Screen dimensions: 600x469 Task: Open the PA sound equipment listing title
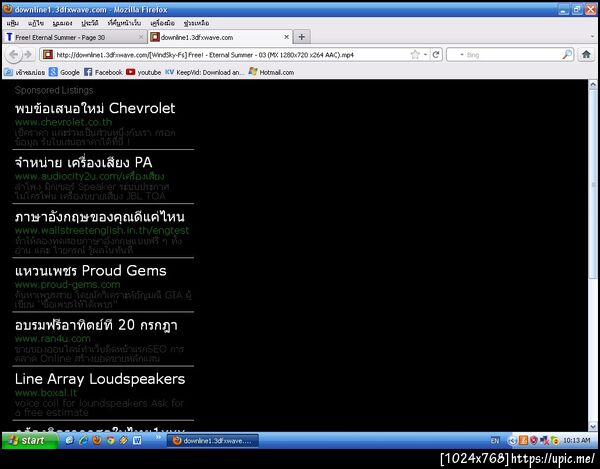point(83,163)
